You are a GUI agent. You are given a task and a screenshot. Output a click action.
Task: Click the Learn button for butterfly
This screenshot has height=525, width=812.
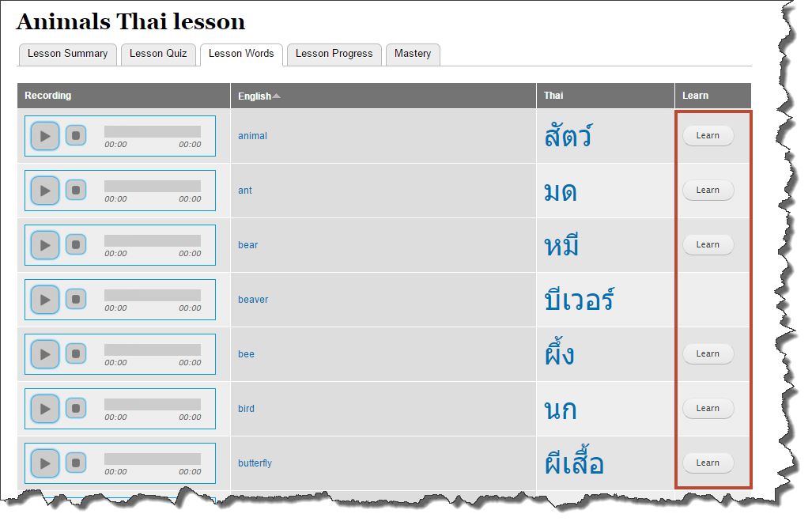tap(708, 463)
